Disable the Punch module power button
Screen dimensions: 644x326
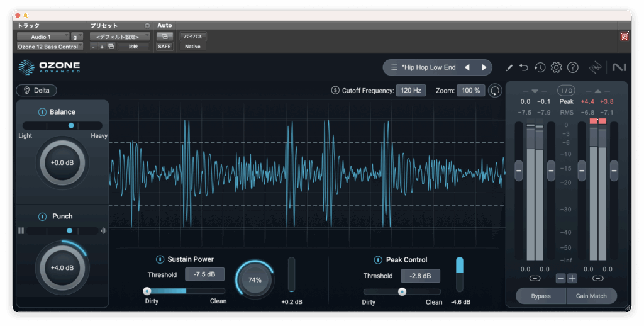click(x=42, y=216)
